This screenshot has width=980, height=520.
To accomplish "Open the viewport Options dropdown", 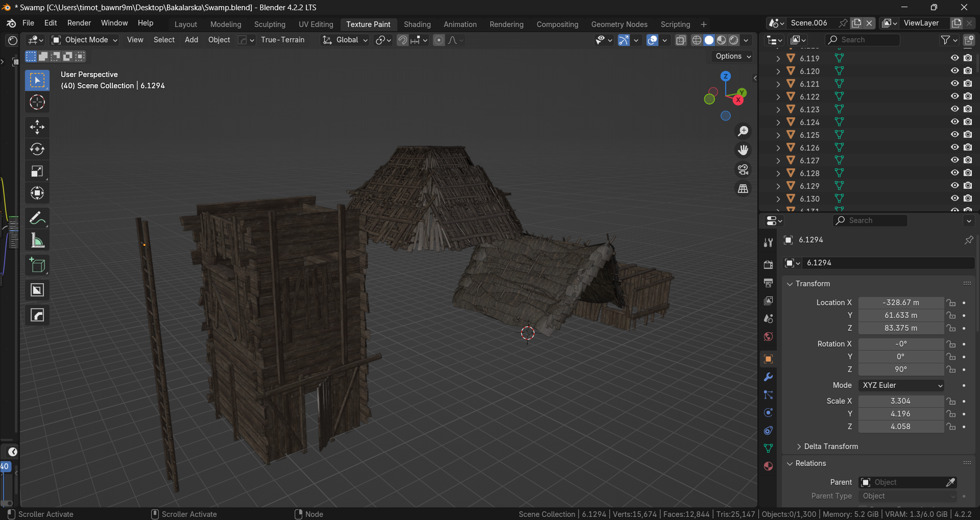I will 733,56.
